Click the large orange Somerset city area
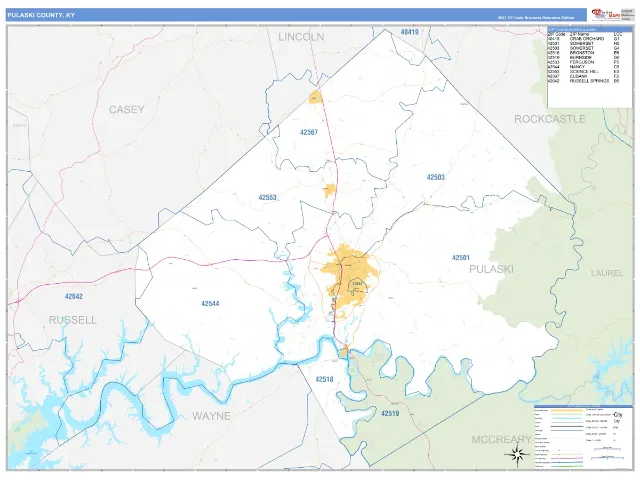 [350, 278]
